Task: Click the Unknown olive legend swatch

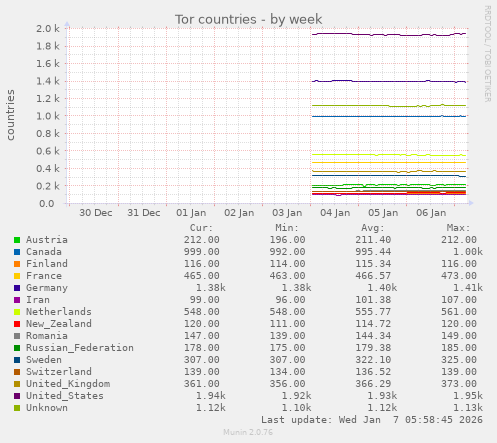Action: 17,408
